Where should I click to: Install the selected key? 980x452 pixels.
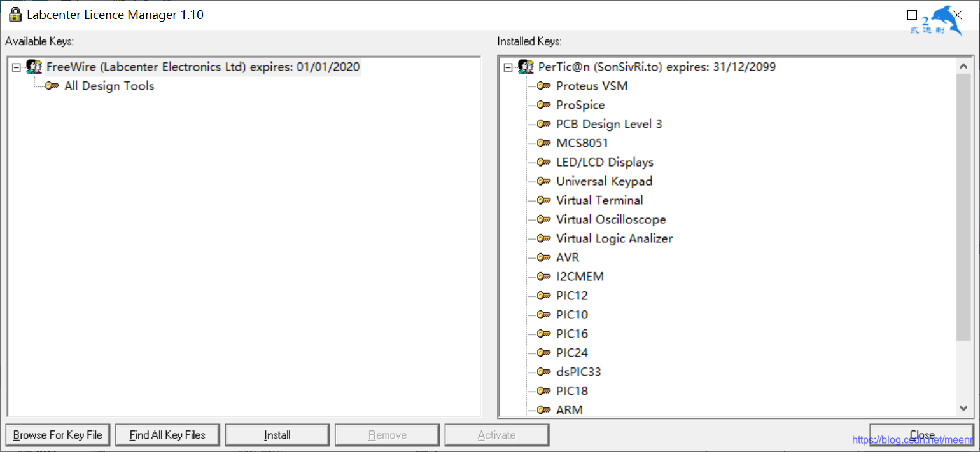tap(277, 435)
